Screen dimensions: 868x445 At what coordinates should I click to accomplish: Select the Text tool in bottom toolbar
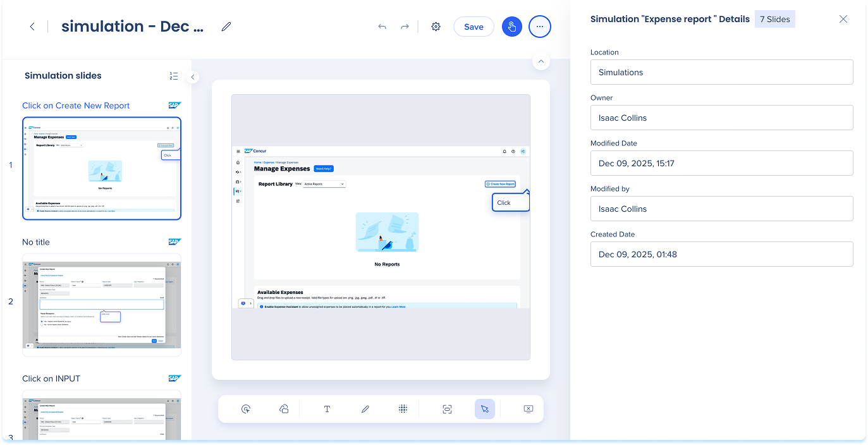pos(327,409)
